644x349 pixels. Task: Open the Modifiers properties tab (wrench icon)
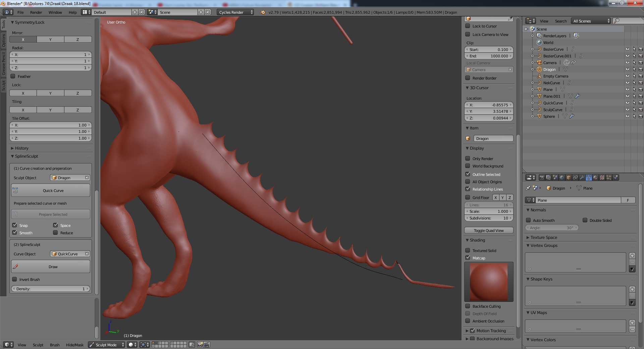(x=582, y=178)
